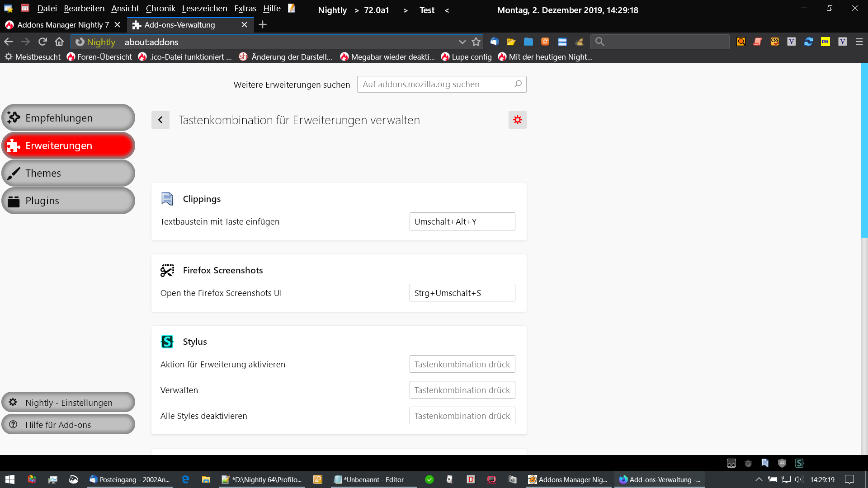
Task: Open Nightly - Einstellungen button
Action: click(x=68, y=402)
